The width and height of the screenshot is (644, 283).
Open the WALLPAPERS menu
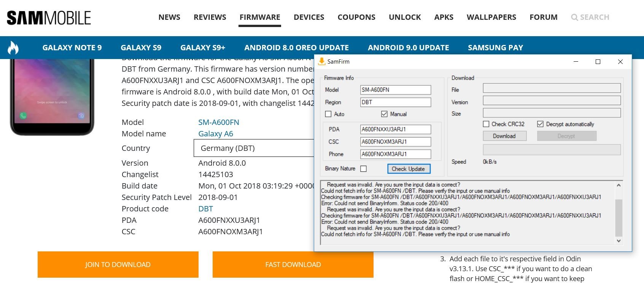[491, 17]
